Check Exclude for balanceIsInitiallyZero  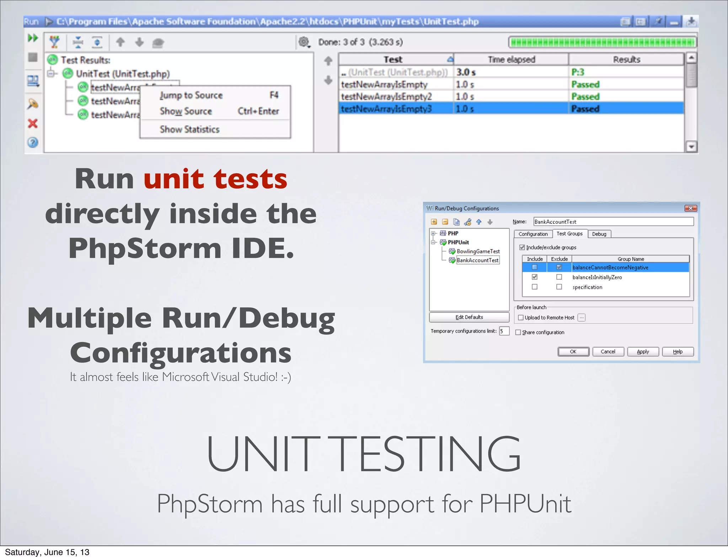[x=559, y=277]
